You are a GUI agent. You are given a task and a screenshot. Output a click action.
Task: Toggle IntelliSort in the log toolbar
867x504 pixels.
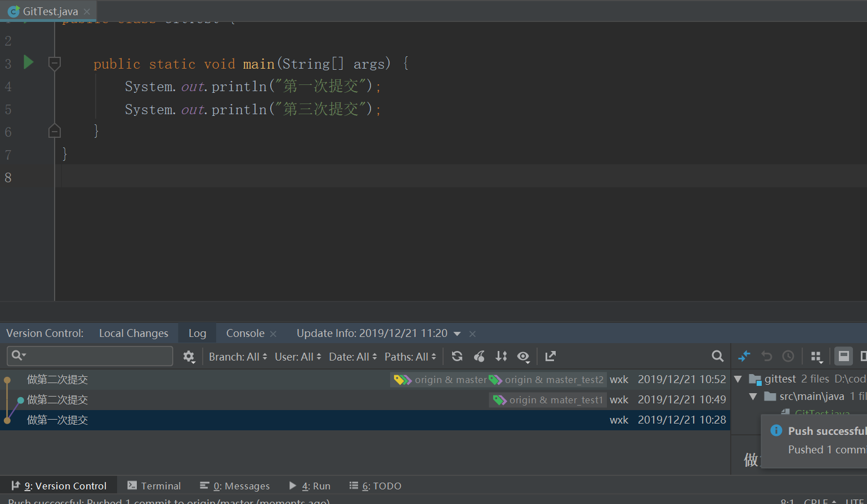[501, 356]
